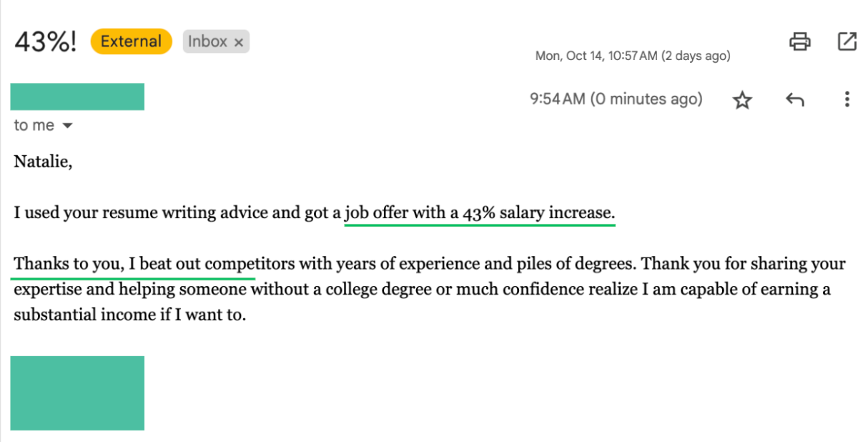This screenshot has width=868, height=442.
Task: Reply using the curved arrow icon
Action: 795,99
